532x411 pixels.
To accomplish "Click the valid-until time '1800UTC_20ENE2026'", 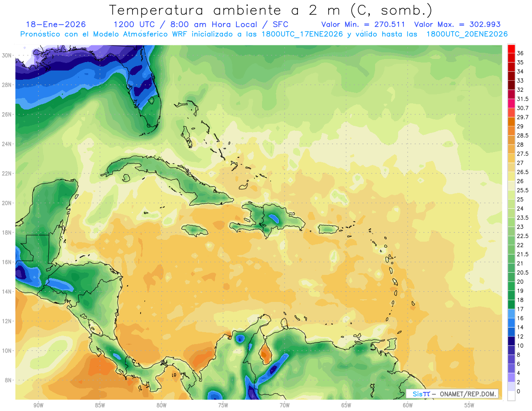I will [467, 34].
